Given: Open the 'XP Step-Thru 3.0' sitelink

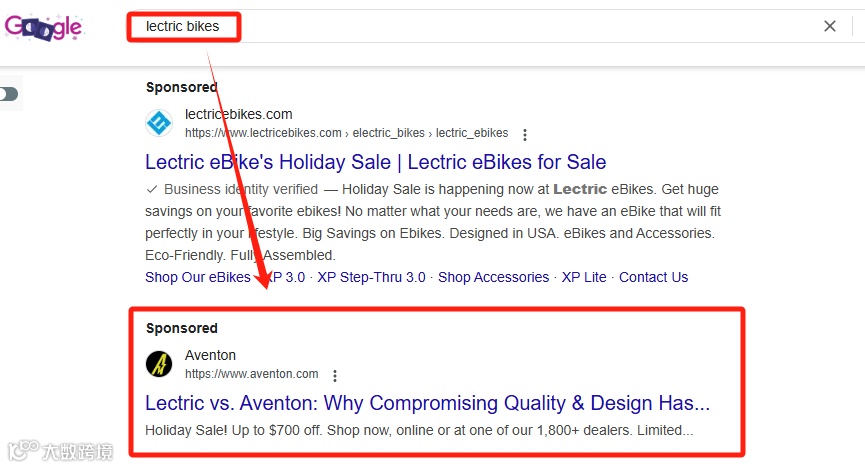Looking at the screenshot, I should point(371,277).
